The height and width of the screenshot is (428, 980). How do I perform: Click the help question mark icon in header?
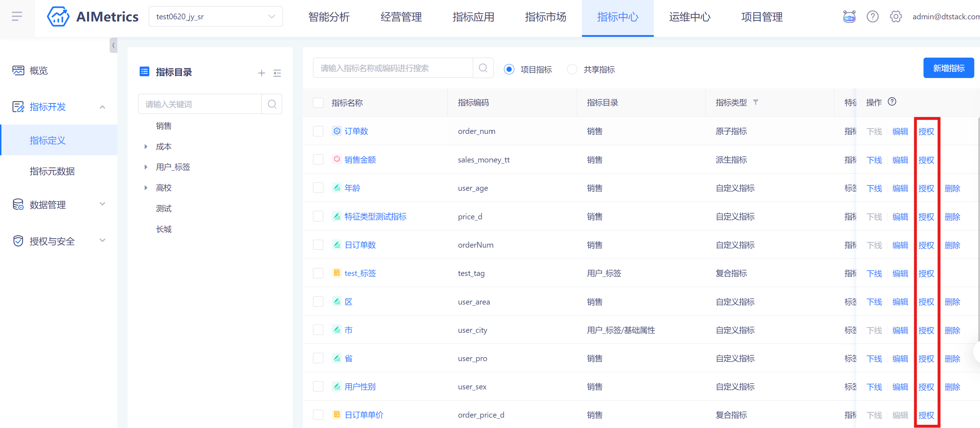coord(872,17)
